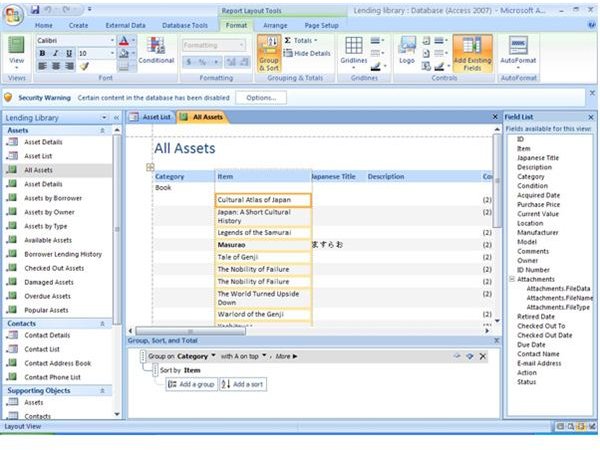
Task: Open the Gridlines options
Action: (354, 50)
